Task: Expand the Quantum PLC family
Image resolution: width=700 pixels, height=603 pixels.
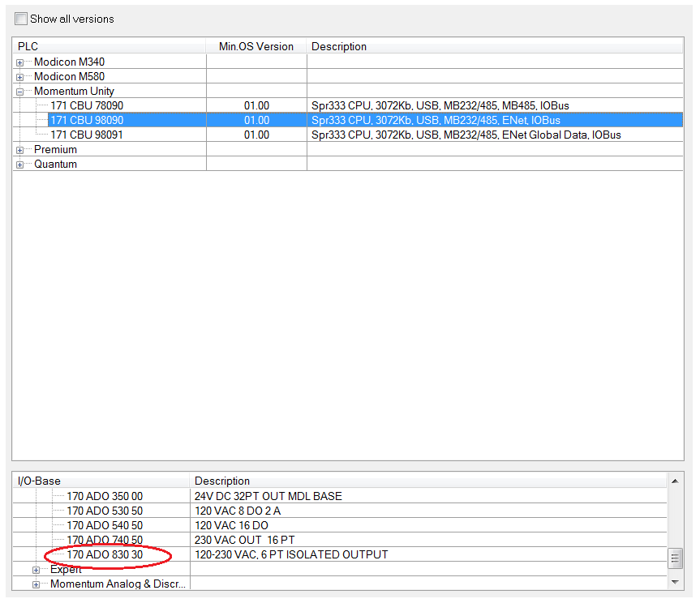Action: [x=19, y=165]
